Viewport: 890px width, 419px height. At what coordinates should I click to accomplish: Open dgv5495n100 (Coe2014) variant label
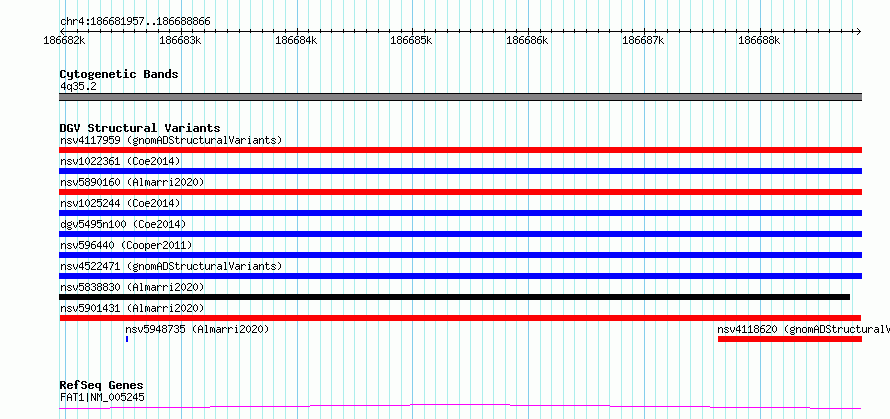tap(123, 224)
